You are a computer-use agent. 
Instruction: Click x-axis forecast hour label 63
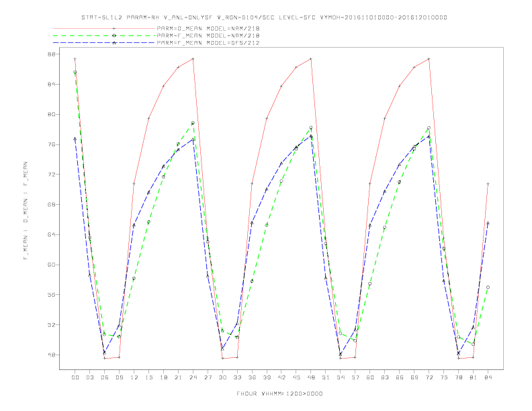[x=385, y=377]
